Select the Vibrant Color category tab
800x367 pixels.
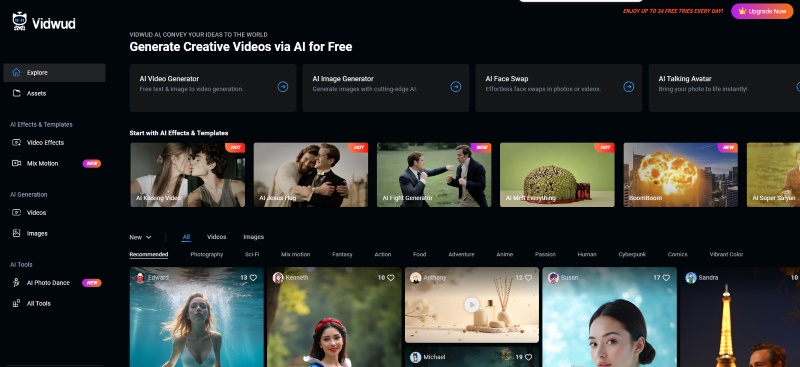click(x=726, y=254)
